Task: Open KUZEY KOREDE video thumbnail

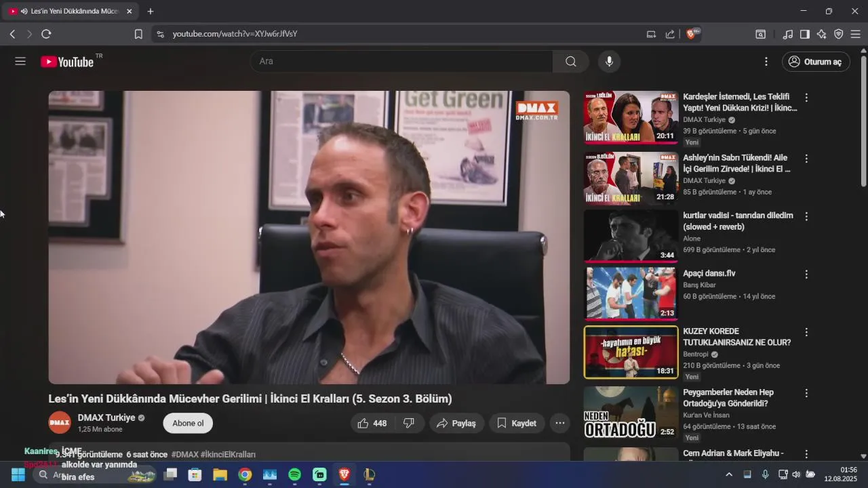Action: point(631,352)
